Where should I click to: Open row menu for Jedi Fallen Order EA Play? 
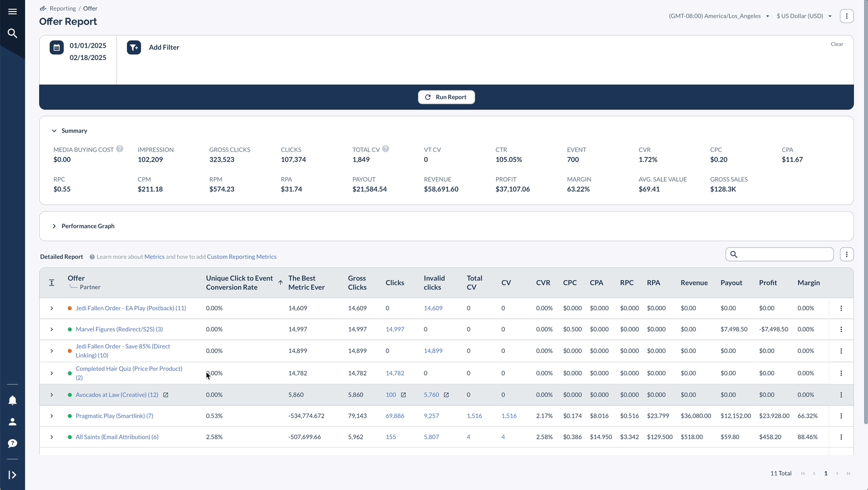coord(841,308)
